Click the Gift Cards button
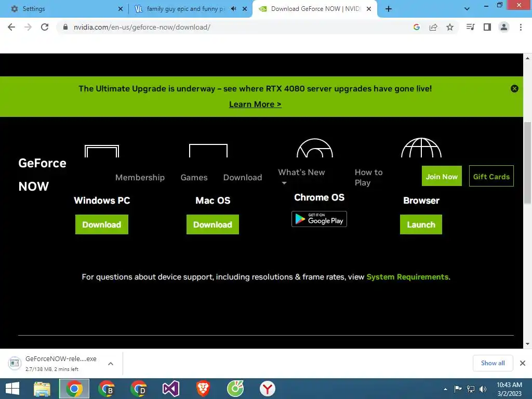This screenshot has width=532, height=399. click(x=491, y=176)
